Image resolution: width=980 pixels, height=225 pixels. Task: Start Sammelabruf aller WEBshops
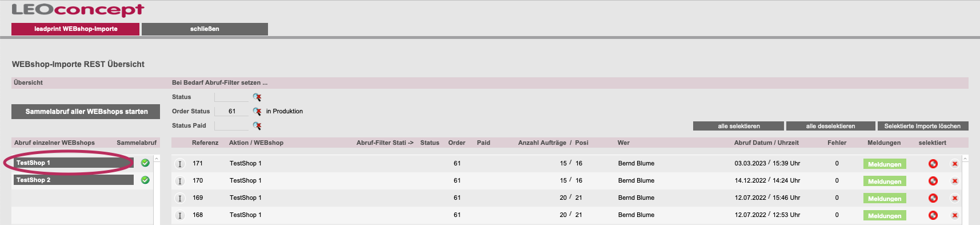[86, 112]
